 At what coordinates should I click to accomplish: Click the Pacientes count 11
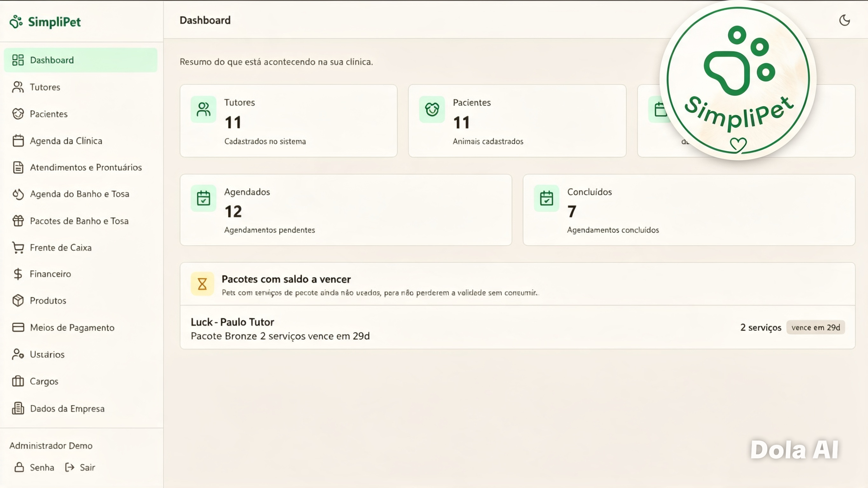tap(461, 122)
